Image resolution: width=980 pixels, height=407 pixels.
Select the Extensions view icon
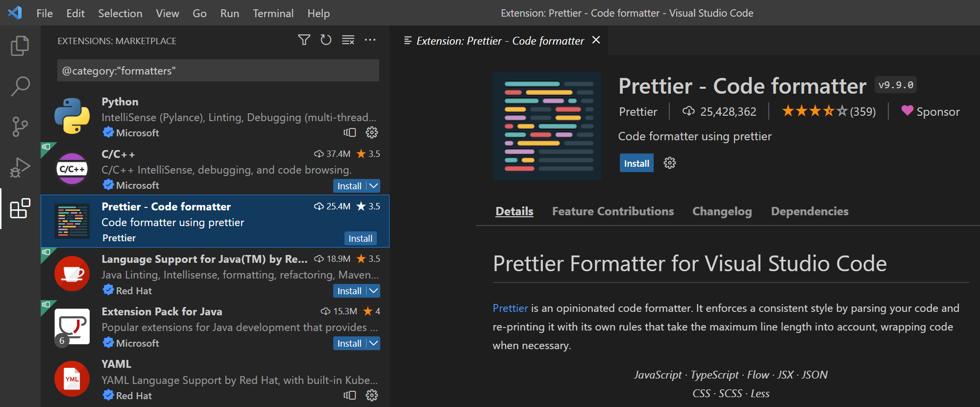click(20, 208)
